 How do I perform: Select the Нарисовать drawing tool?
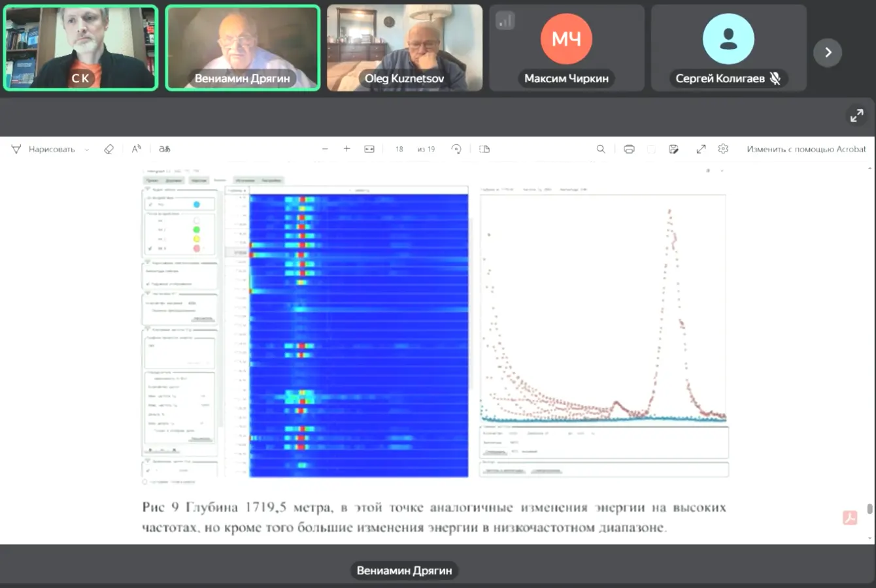point(44,149)
